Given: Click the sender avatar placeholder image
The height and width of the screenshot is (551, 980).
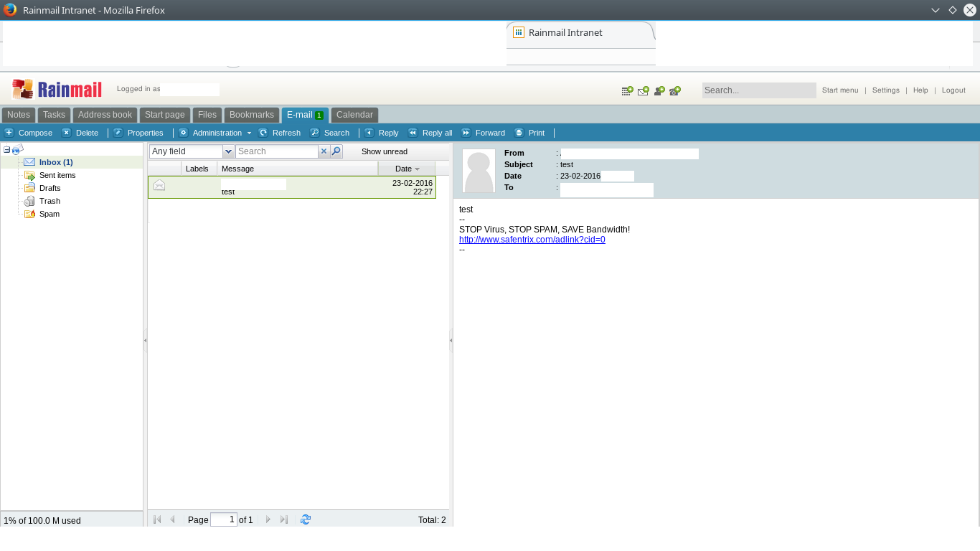Looking at the screenshot, I should tap(479, 171).
